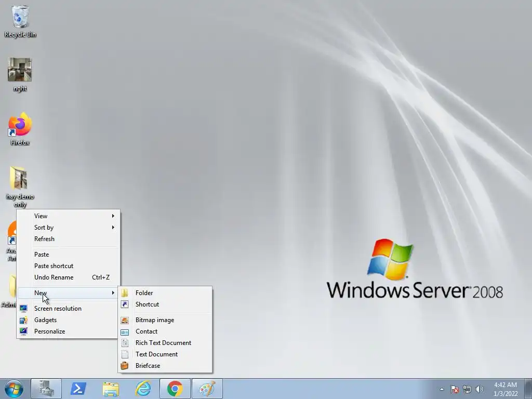Launch Server Manager from the taskbar
Screen dimensions: 532x399
(46, 389)
